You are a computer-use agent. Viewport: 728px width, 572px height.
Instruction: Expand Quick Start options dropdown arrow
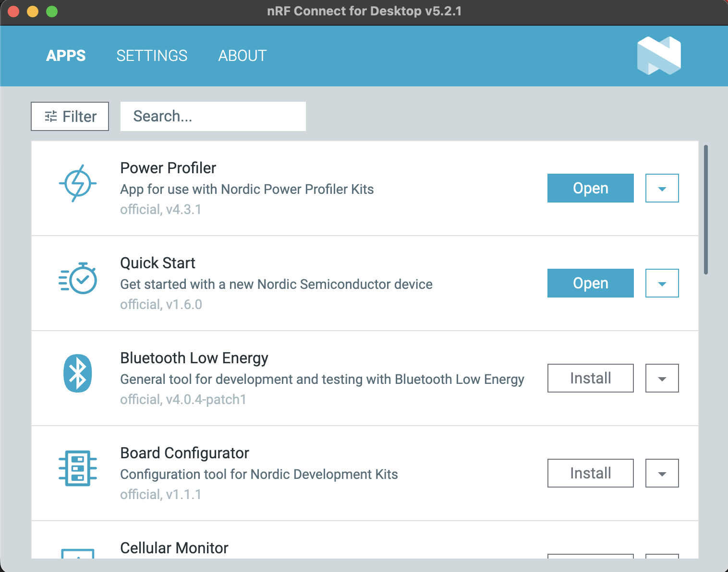pyautogui.click(x=662, y=283)
